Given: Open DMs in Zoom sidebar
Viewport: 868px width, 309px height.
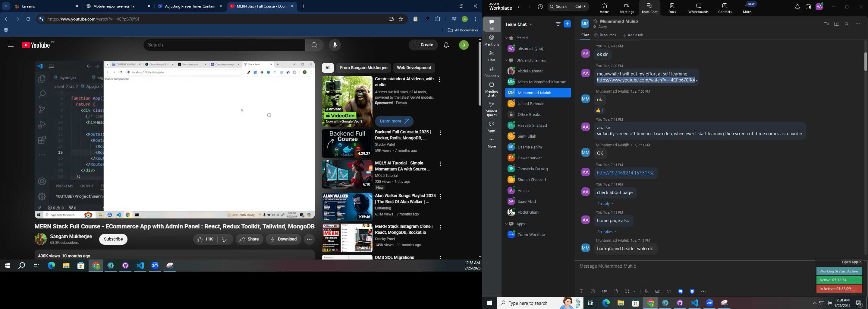Looking at the screenshot, I should (492, 56).
